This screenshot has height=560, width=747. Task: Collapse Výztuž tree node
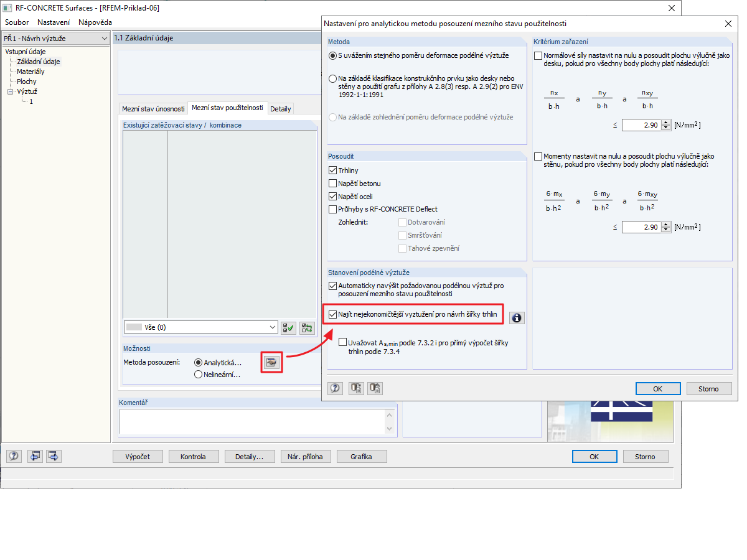[11, 91]
